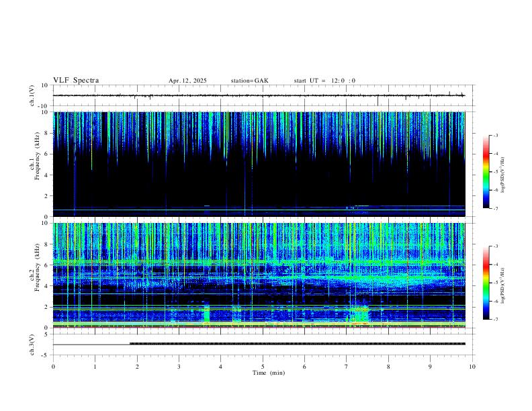The height and width of the screenshot is (411, 532).
Task: Click the "station=GAK" label
Action: click(x=250, y=81)
